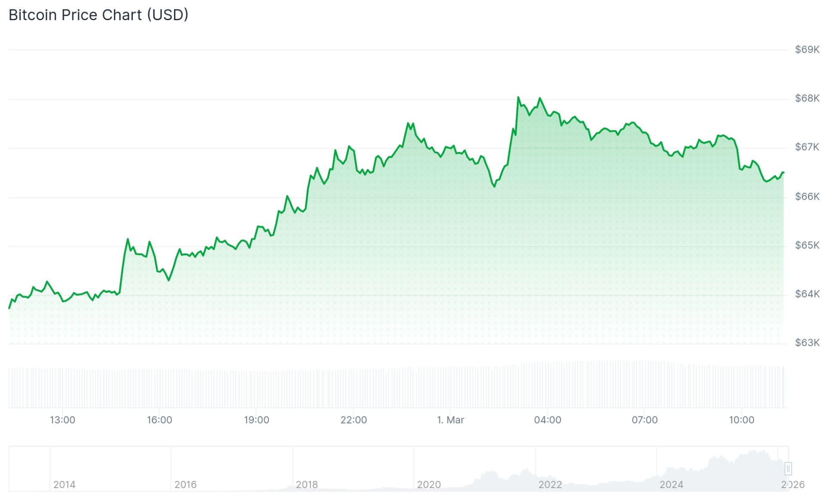
Task: Click the 2014 label in the navigator
Action: pos(64,485)
